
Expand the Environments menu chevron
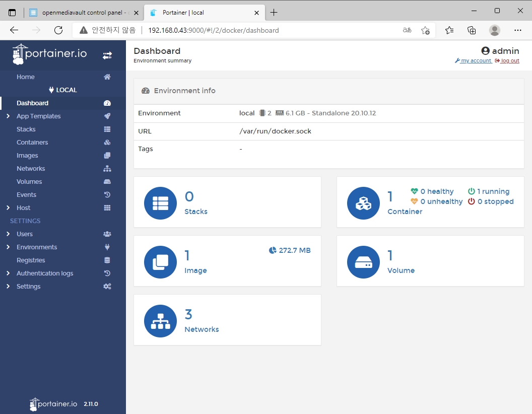tap(8, 247)
